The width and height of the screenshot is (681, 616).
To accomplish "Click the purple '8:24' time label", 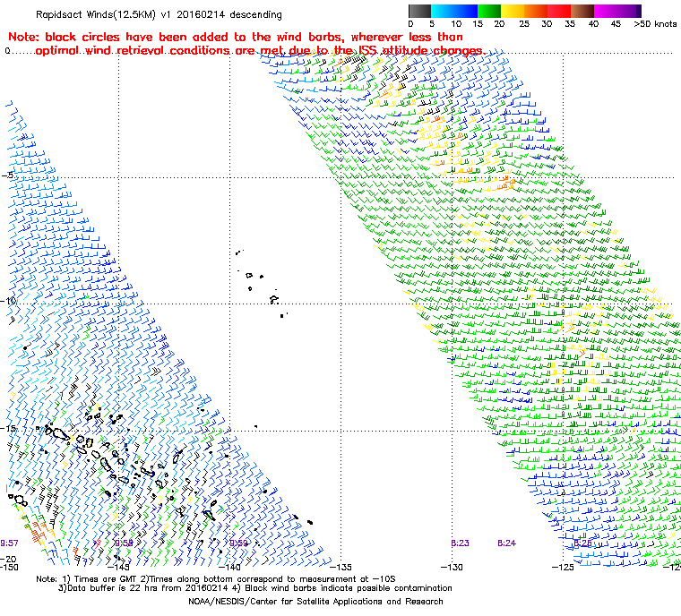I will (x=506, y=543).
